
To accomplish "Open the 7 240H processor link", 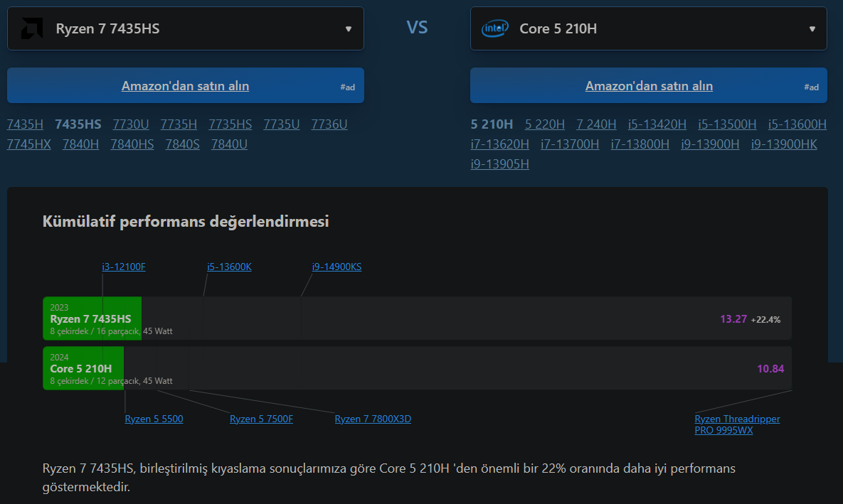I will (x=596, y=124).
